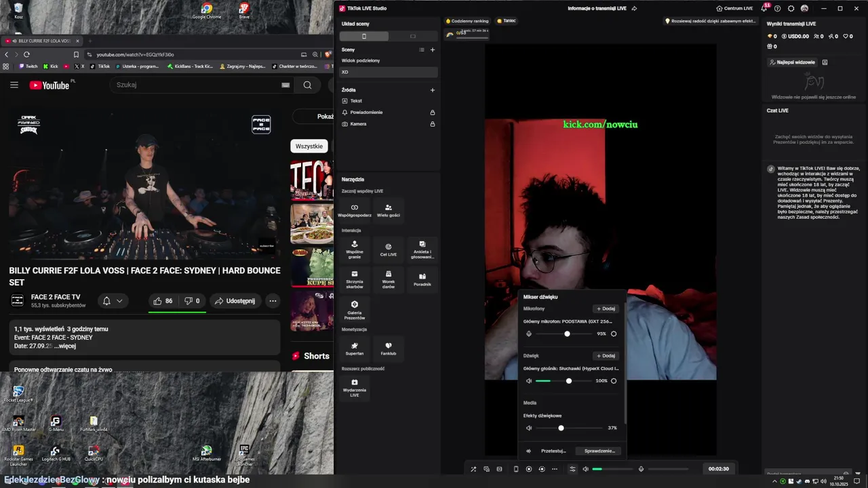Open the scene list view icon beside Sceny
Screen dimensions: 868x488
pos(422,49)
